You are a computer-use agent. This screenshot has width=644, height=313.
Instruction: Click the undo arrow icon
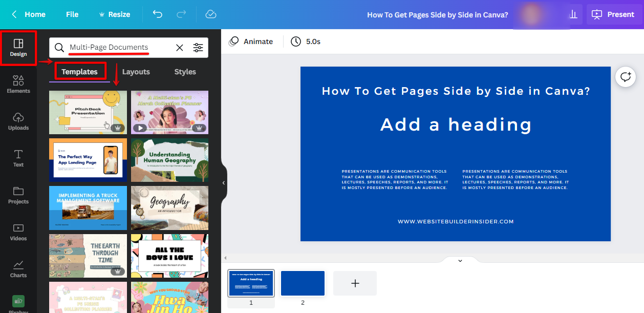click(158, 14)
